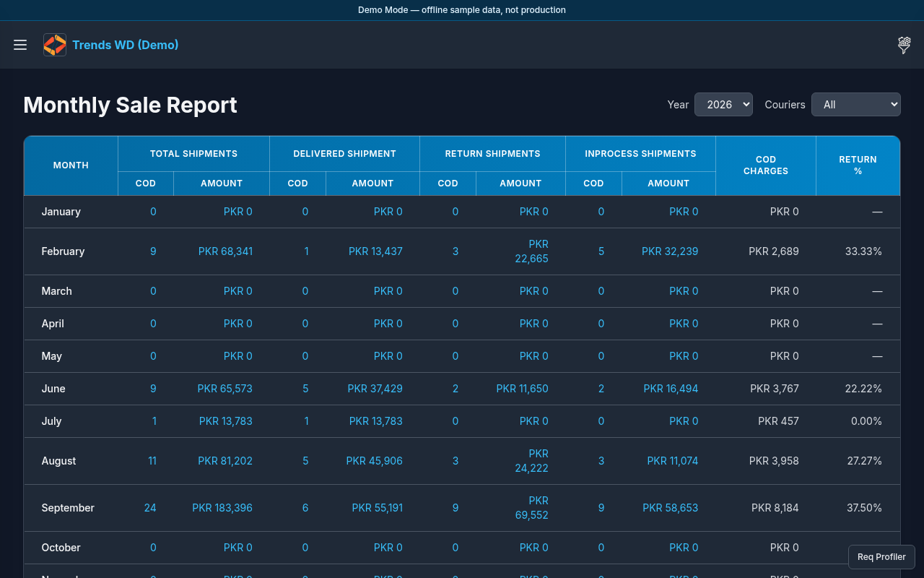Viewport: 924px width, 578px height.
Task: Open February total amount PKR 68,341
Action: coord(225,251)
